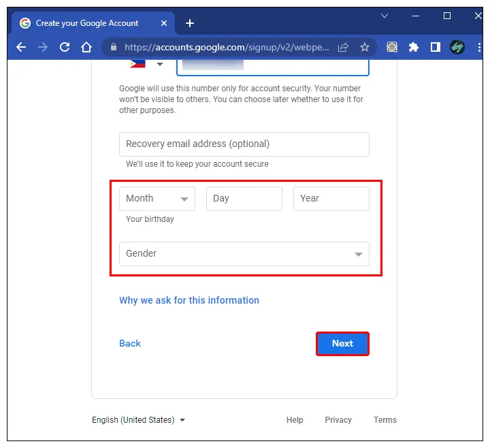Bookmark page with the star icon
This screenshot has height=448, width=490.
pos(365,47)
